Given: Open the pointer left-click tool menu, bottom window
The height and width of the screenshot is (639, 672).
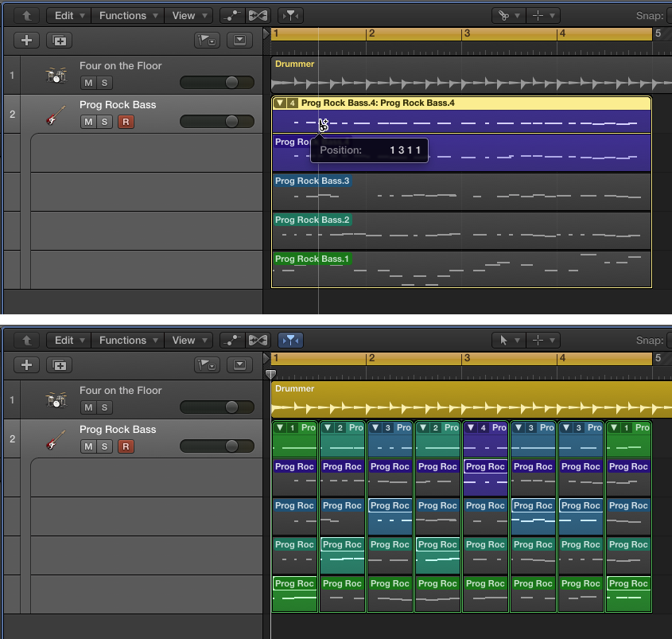Looking at the screenshot, I should (508, 341).
